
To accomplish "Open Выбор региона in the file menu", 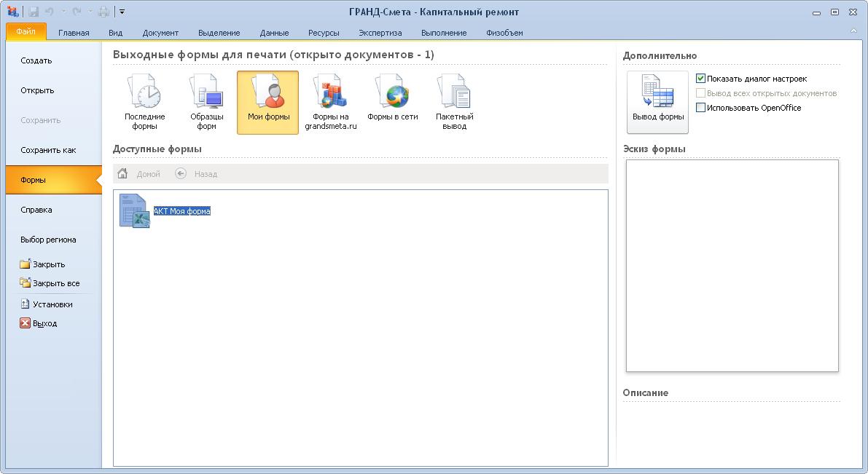I will click(54, 240).
